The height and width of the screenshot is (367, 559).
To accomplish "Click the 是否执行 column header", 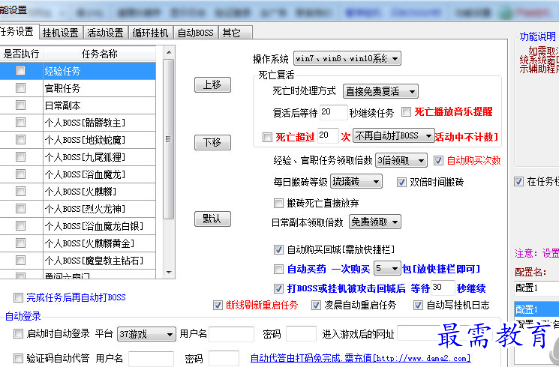I will (21, 54).
